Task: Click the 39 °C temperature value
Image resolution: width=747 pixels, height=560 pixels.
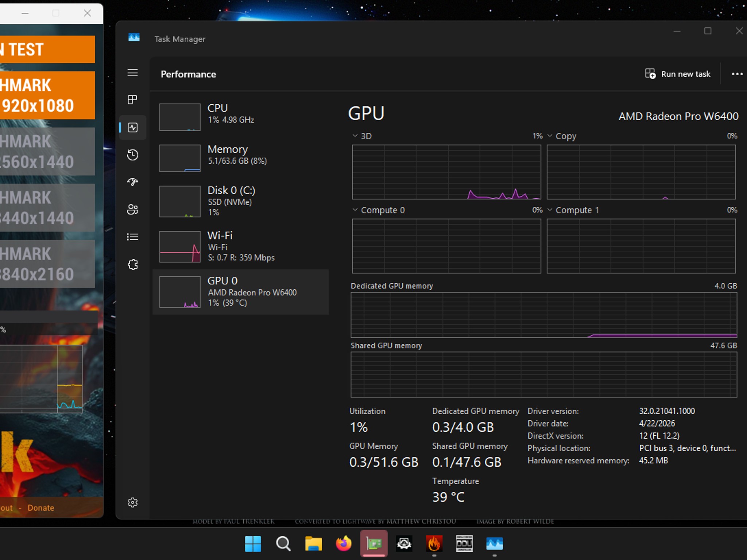Action: point(448,497)
